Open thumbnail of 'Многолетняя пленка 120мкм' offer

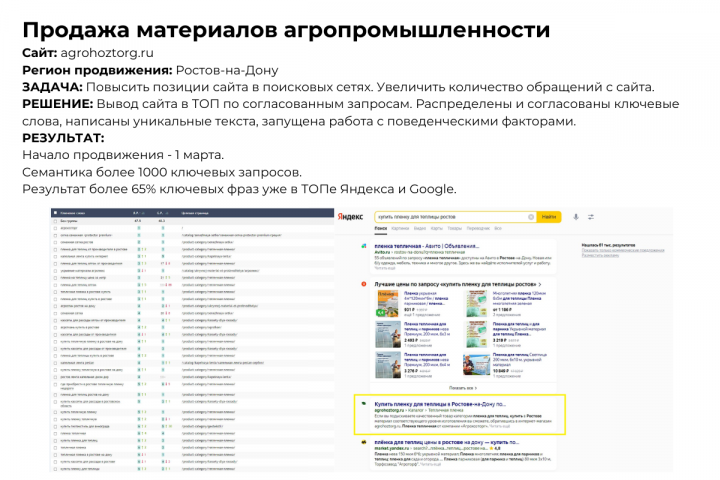pyautogui.click(x=477, y=303)
